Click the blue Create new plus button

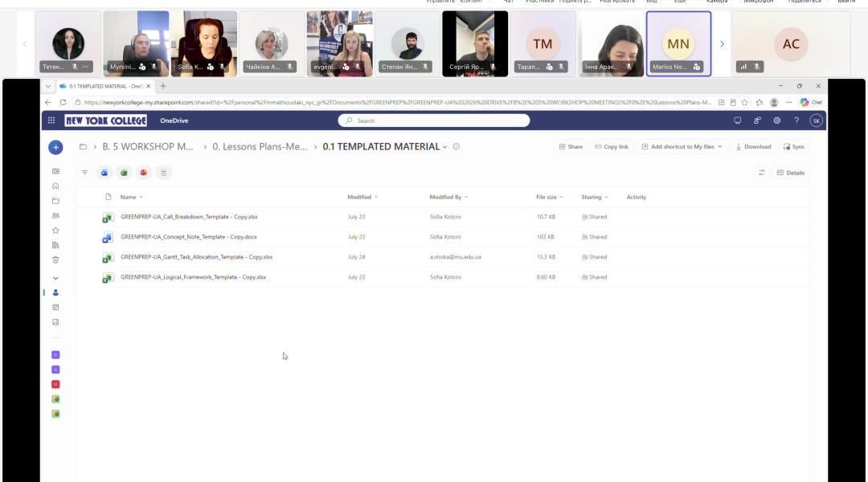tap(55, 147)
